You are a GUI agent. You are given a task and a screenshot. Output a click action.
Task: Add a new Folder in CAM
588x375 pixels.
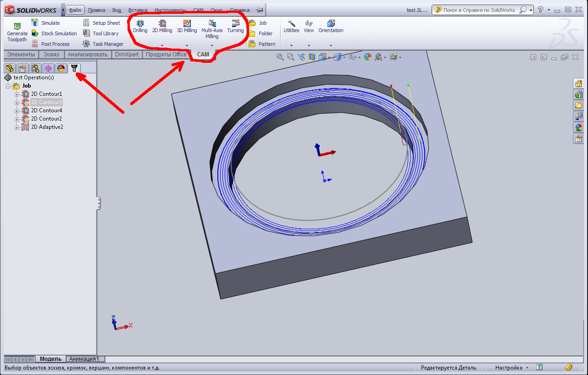[x=261, y=33]
